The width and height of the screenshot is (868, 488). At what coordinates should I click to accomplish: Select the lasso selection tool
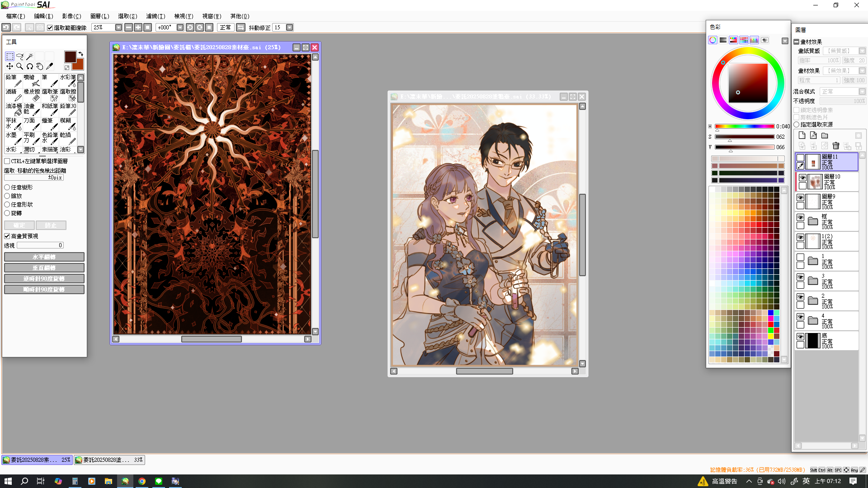(19, 56)
